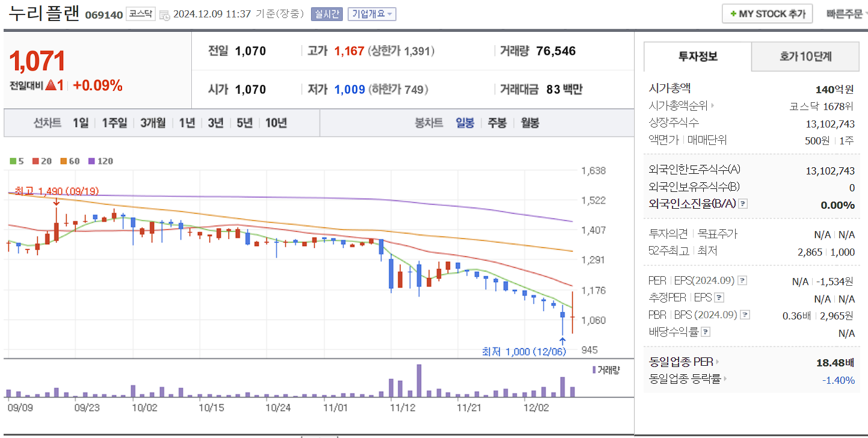Open the 동일업종 PER comparison arrow

[718, 363]
